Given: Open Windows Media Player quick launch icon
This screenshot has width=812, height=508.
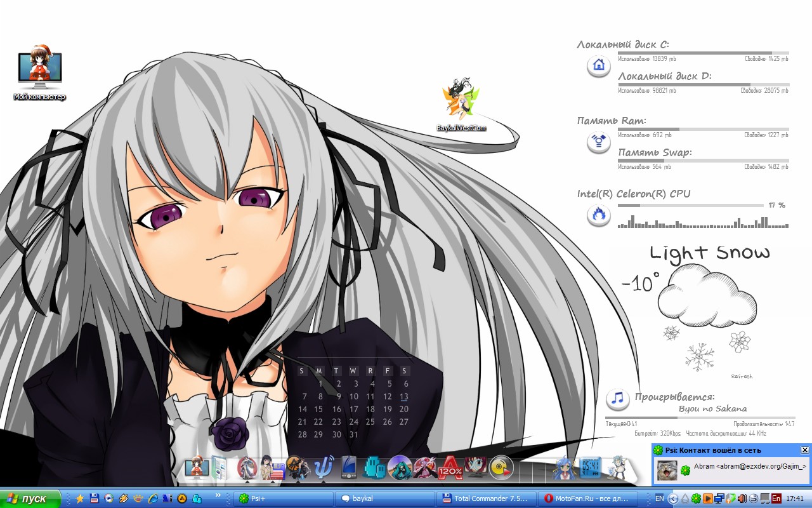Looking at the screenshot, I should tap(108, 498).
